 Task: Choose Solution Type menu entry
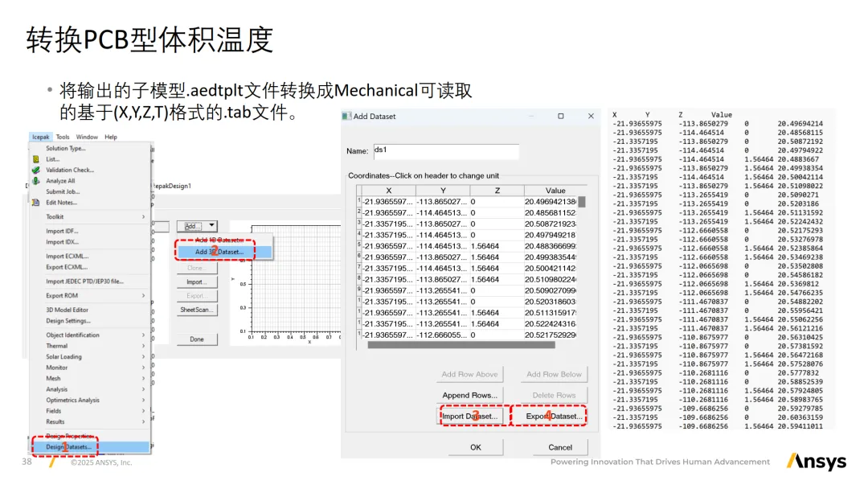pos(65,149)
